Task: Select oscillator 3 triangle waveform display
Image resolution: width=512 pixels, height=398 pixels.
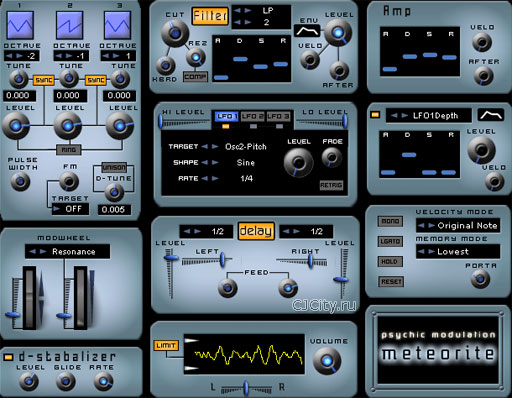Action: tap(117, 25)
